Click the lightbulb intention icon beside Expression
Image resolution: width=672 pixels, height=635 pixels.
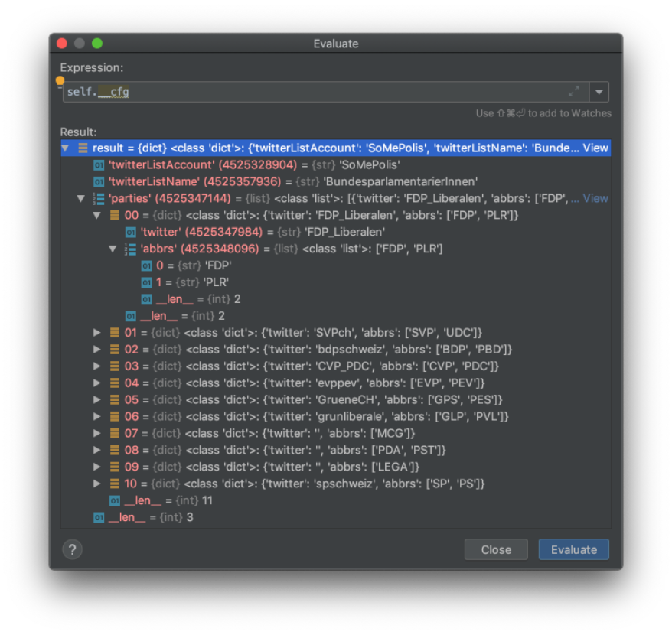pos(60,80)
